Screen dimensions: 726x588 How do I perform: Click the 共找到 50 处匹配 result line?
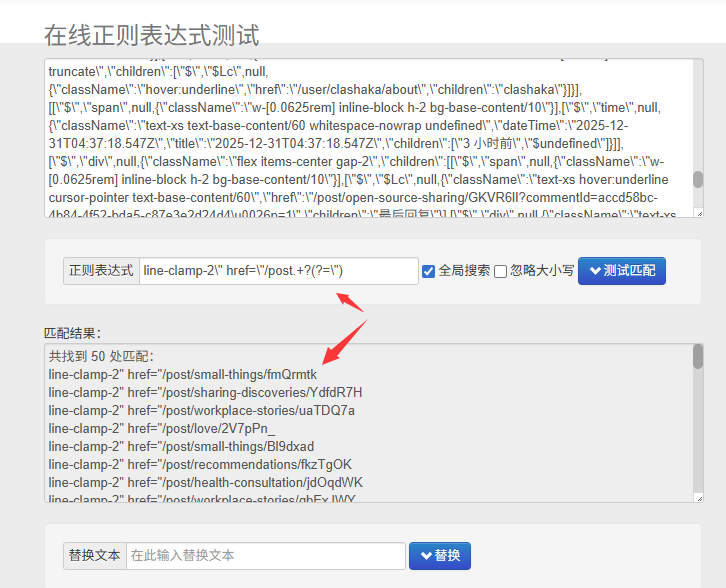[x=101, y=357]
